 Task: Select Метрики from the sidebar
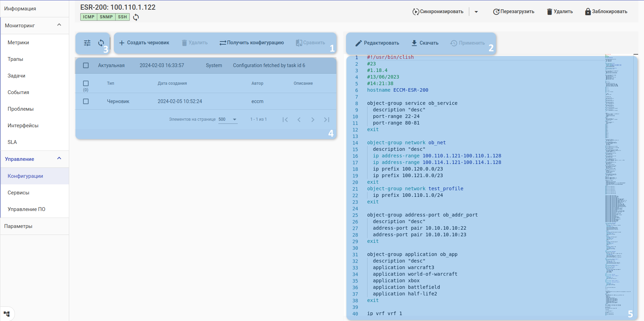pos(18,43)
